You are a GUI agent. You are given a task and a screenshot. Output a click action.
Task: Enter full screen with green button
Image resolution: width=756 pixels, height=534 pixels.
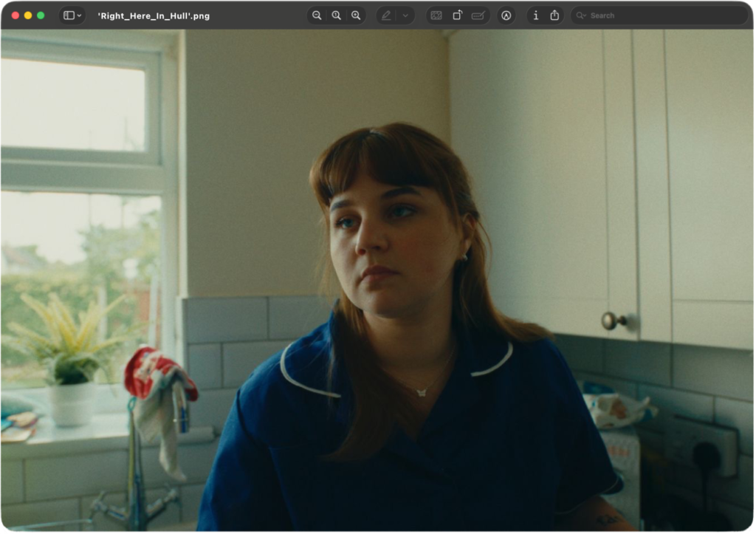click(41, 16)
